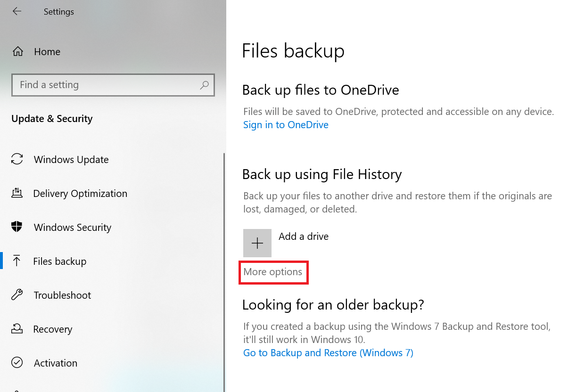Click the sidebar vertical scrollbar
The image size is (585, 392).
coord(224,271)
